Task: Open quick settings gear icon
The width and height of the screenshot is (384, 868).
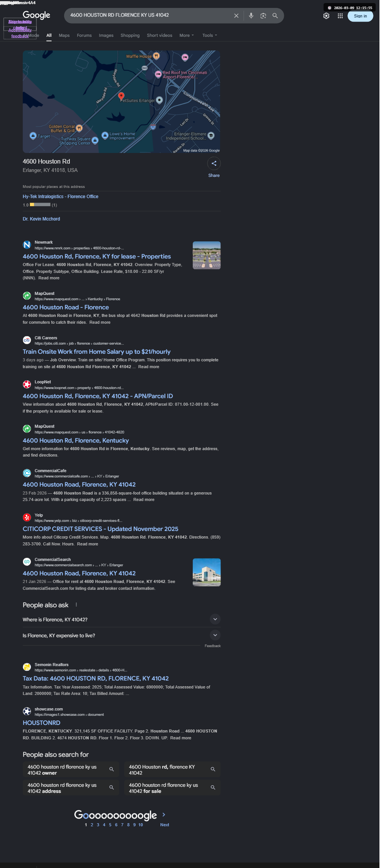Action: [x=326, y=16]
